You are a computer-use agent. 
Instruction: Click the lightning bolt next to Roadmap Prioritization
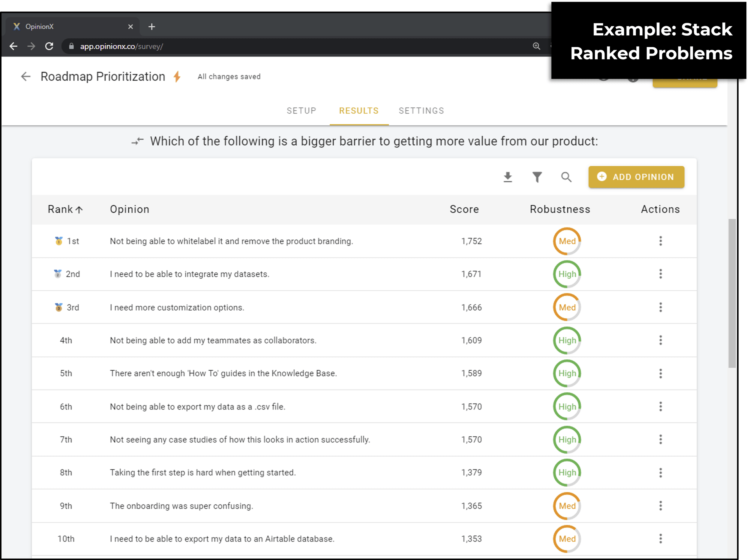177,76
